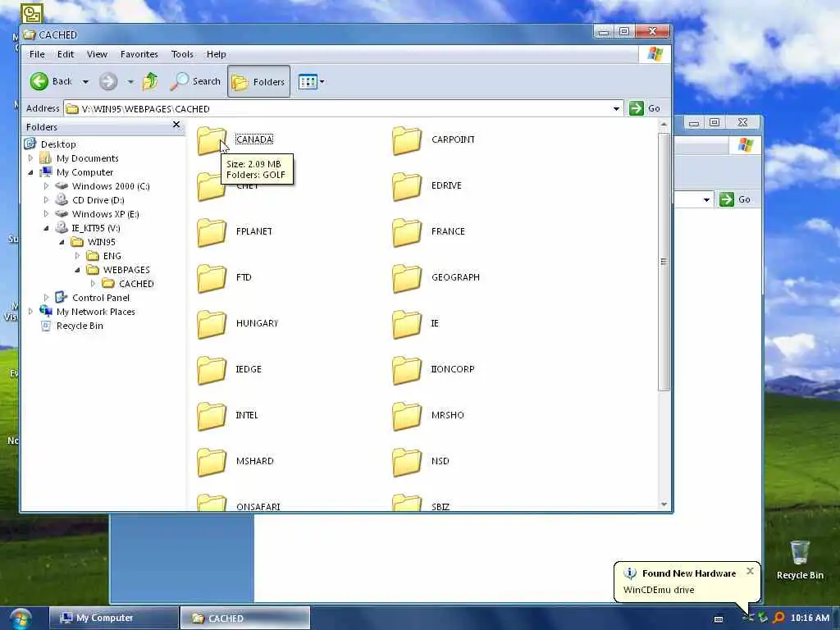Screen dimensions: 840x630
Task: Select Desktop in the folder tree
Action: [x=58, y=144]
